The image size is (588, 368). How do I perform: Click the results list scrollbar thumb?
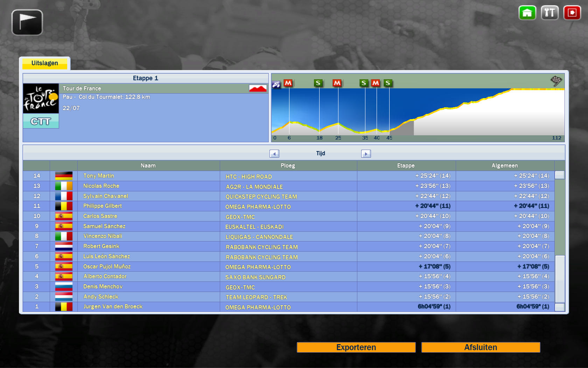560,279
